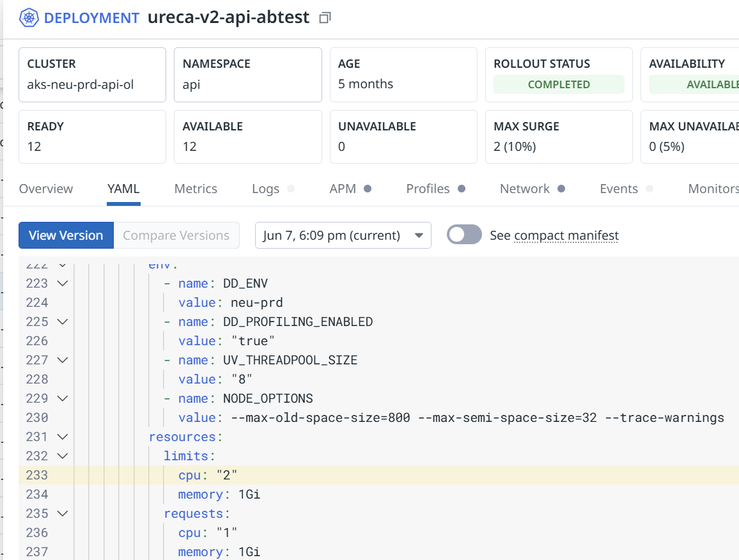Collapse YAML line 227 chevron
The image size is (739, 560).
[62, 360]
